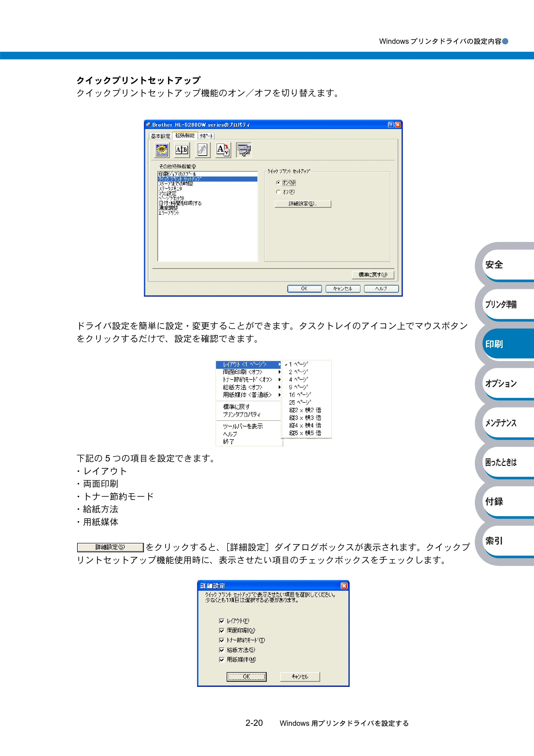The width and height of the screenshot is (534, 756).
Task: Click キャンセル in the properties dialog
Action: coord(343,289)
